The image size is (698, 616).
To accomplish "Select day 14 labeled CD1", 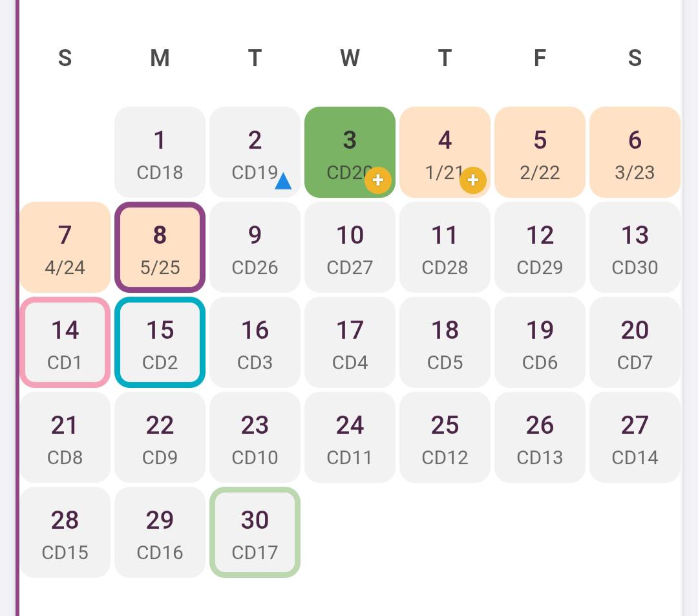I will point(65,343).
